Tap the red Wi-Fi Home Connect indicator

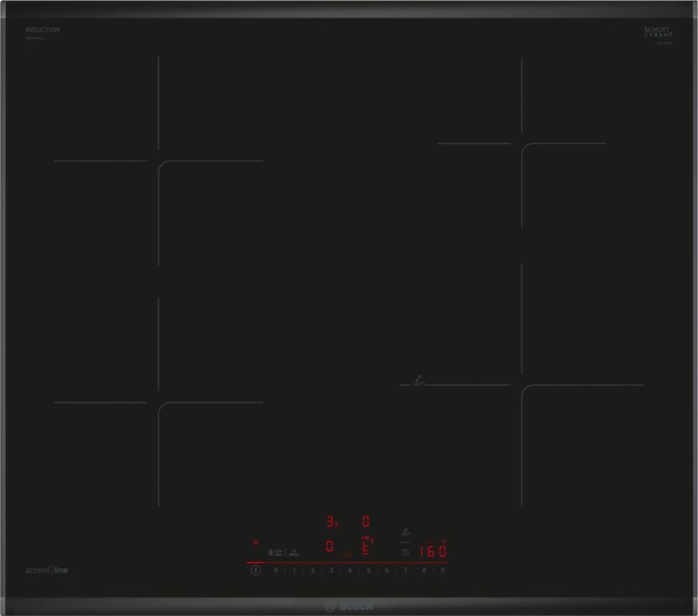coord(255,544)
